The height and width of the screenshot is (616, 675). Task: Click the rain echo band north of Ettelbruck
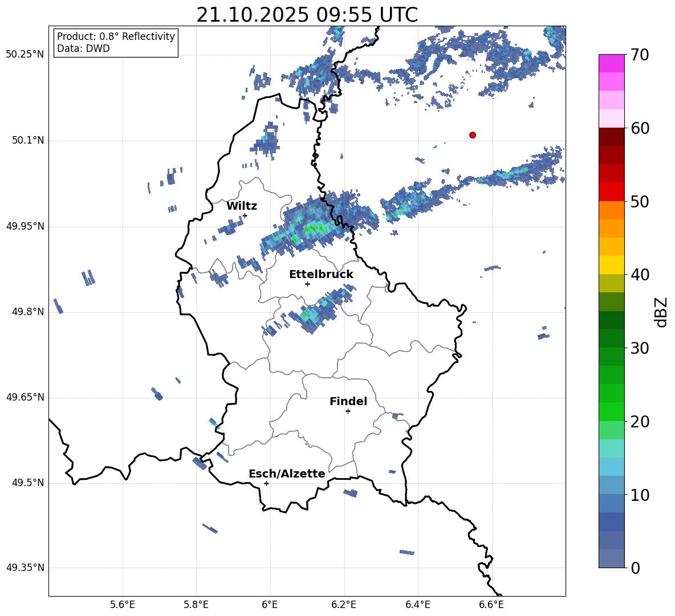pyautogui.click(x=318, y=225)
